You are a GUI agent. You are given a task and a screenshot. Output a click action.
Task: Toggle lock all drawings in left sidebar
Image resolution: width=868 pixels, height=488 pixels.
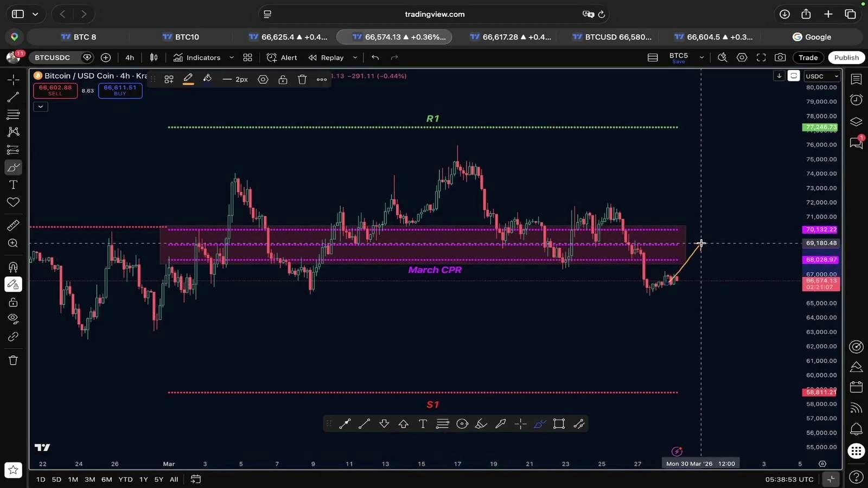point(13,302)
